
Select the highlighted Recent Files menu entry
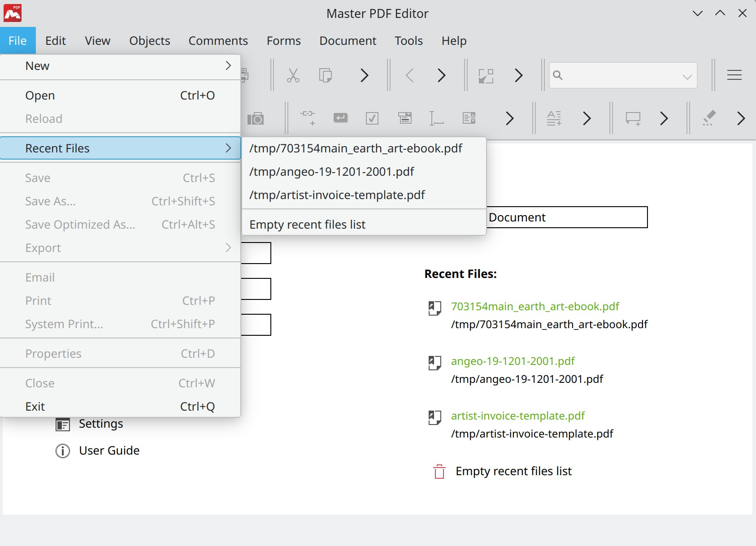120,148
